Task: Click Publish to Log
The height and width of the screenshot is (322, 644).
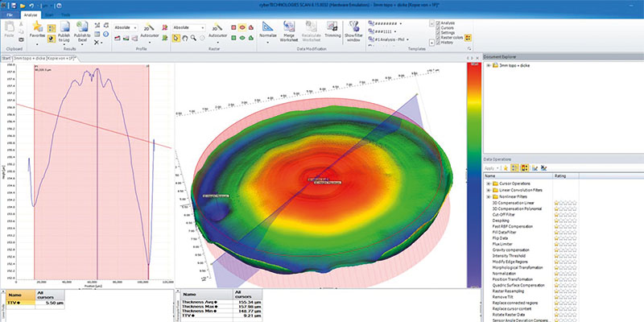Action: coord(64,31)
